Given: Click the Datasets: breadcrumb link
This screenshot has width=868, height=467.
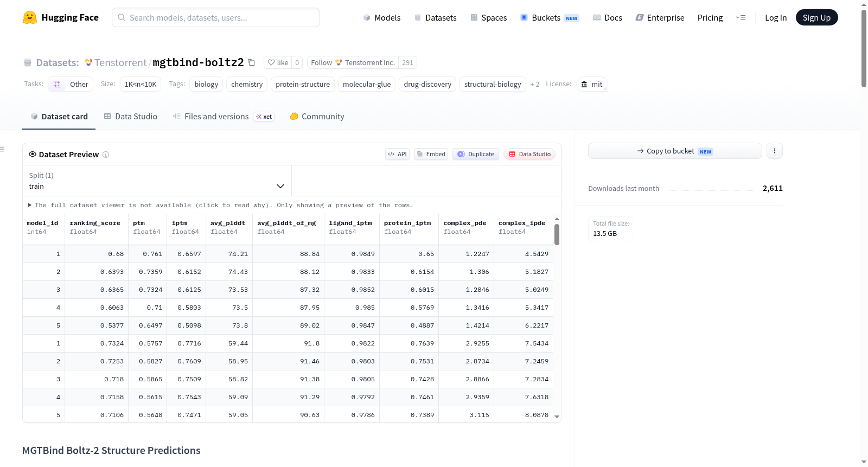Looking at the screenshot, I should click(x=58, y=62).
